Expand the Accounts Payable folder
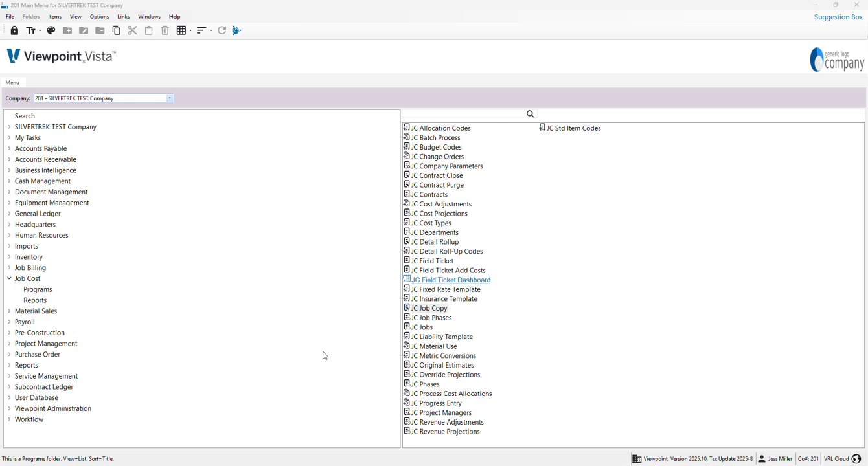The image size is (868, 466). (x=9, y=148)
